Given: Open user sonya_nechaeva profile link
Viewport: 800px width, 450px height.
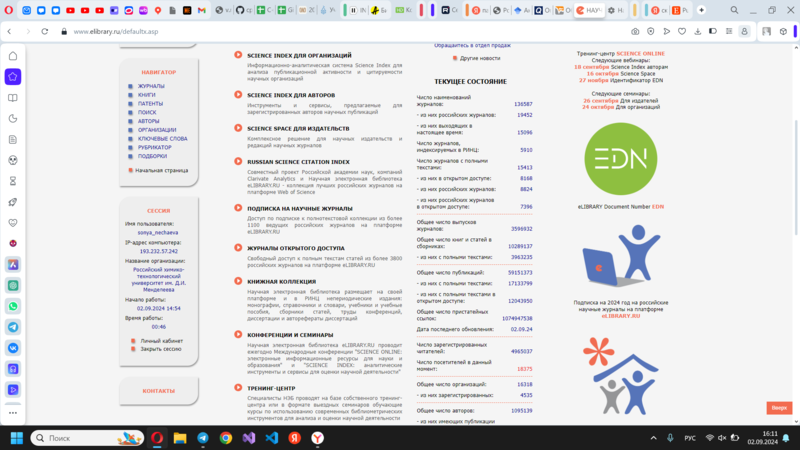Looking at the screenshot, I should [158, 233].
